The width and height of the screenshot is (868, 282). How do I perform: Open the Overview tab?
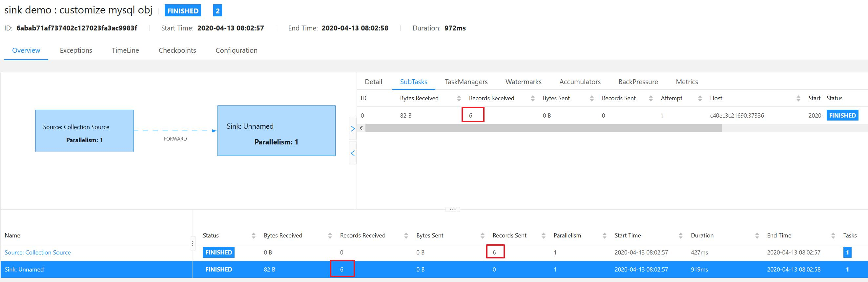26,50
